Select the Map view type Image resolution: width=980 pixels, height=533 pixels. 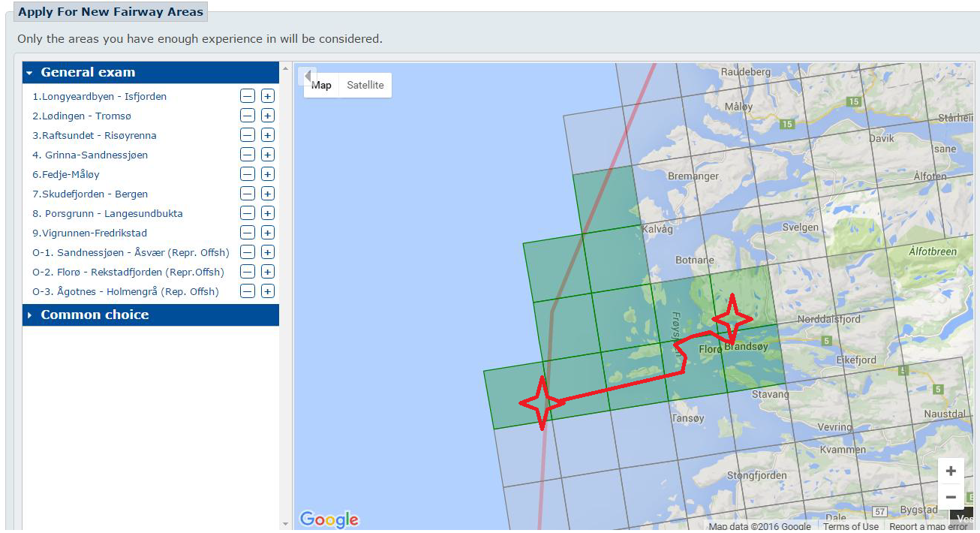pyautogui.click(x=321, y=85)
